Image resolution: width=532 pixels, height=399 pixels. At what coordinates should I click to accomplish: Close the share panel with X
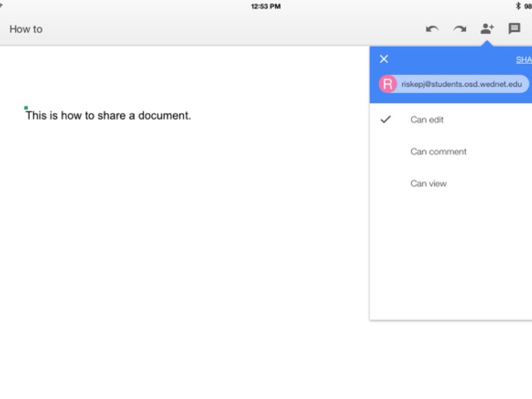pos(384,59)
